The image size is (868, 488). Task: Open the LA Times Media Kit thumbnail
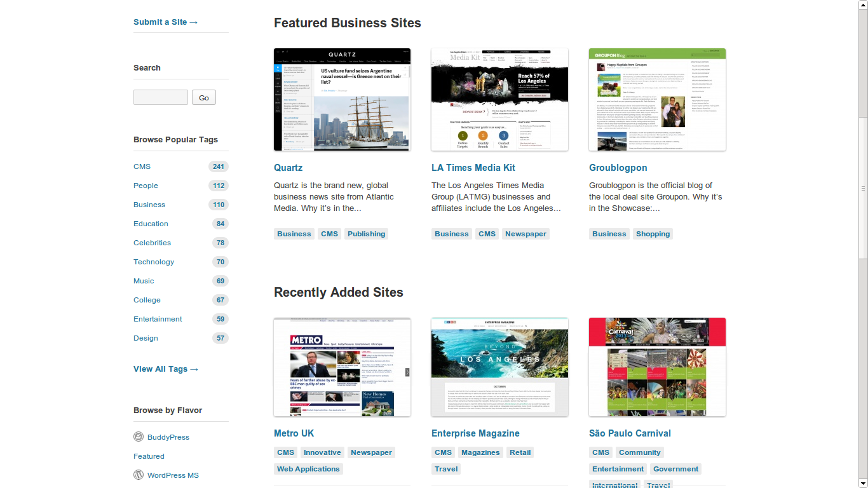tap(500, 100)
